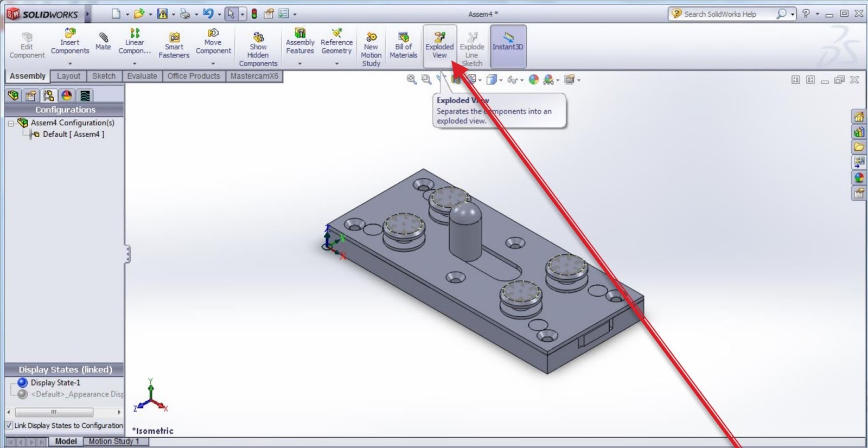Viewport: 868px width, 448px height.
Task: Open Custom Properties in task pane
Action: pyautogui.click(x=859, y=193)
